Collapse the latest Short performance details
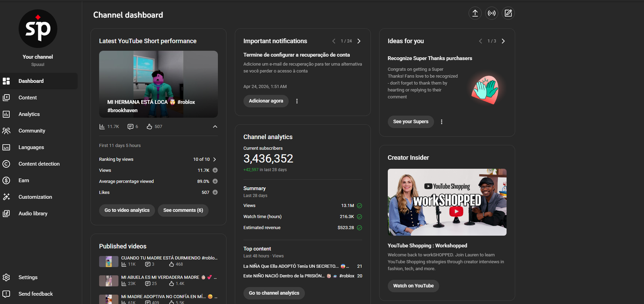The width and height of the screenshot is (644, 304). tap(215, 127)
